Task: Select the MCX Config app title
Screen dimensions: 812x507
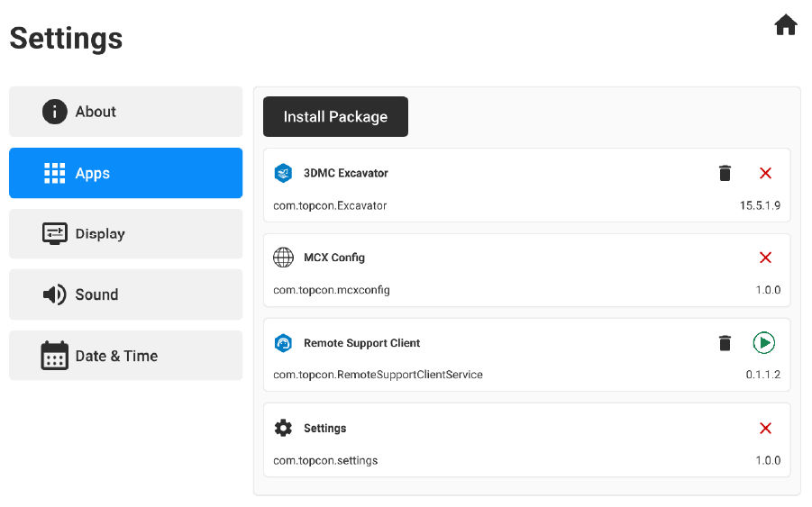Action: coord(334,258)
